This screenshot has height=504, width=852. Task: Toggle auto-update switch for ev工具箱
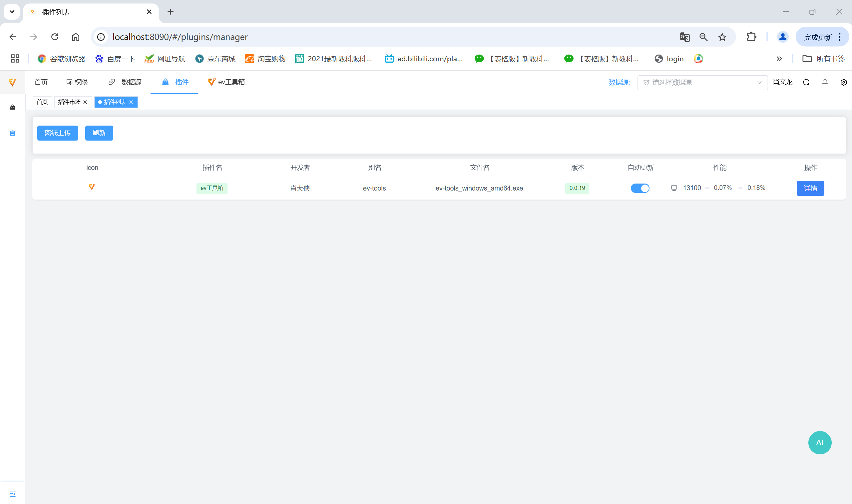640,188
